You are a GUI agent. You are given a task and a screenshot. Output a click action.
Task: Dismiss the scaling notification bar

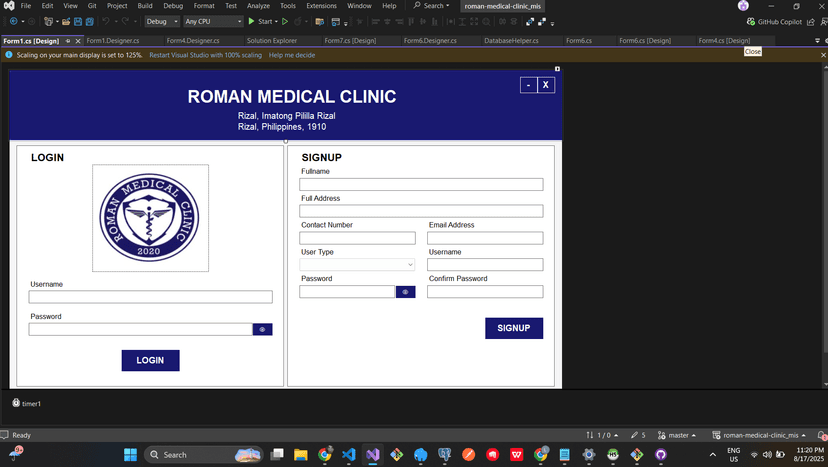[x=823, y=55]
